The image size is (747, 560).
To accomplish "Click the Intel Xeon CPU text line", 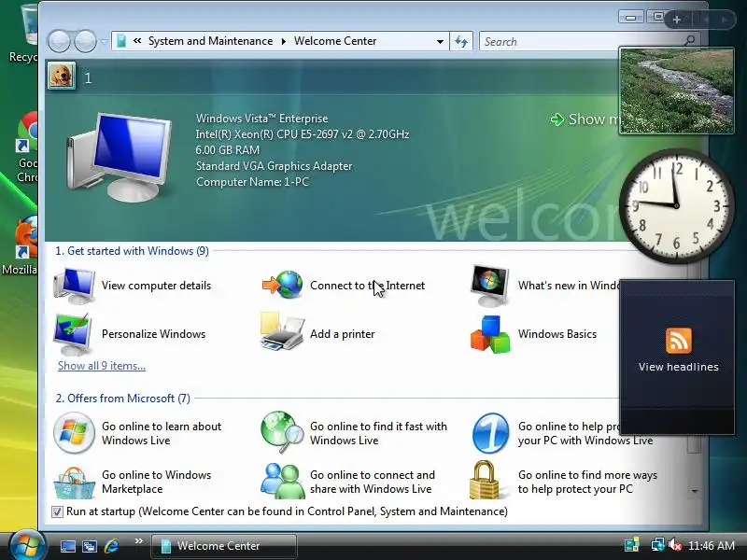I will tap(302, 134).
